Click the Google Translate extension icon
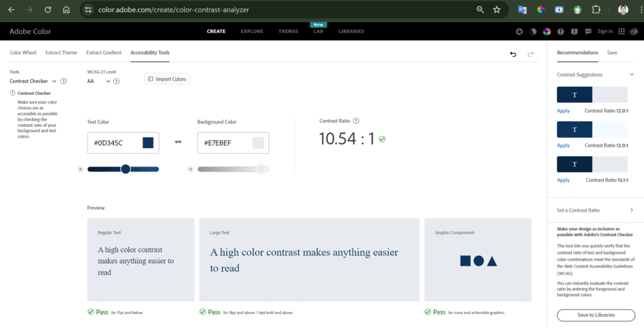The image size is (644, 331). 523,10
